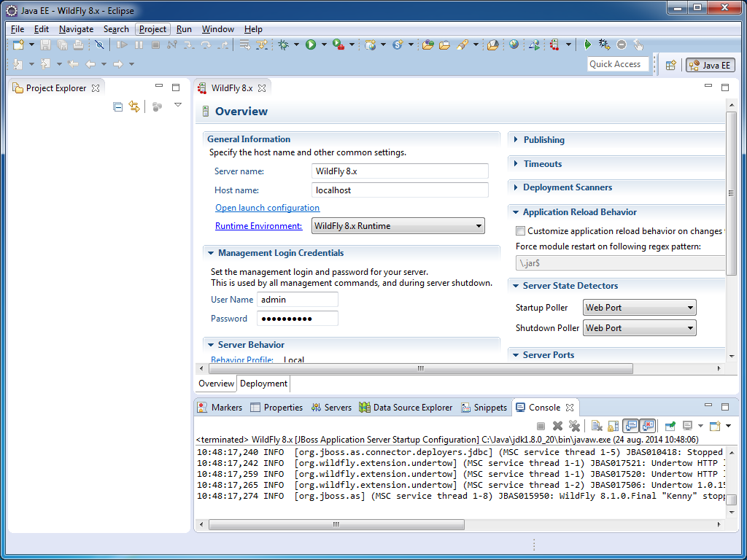The width and height of the screenshot is (747, 560).
Task: Click the editor vertical scrollbar thumb
Action: click(x=731, y=194)
